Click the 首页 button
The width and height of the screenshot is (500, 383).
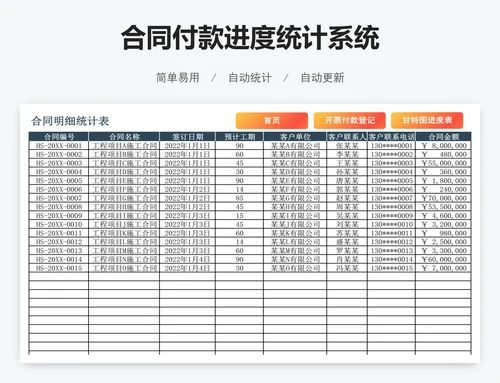272,120
